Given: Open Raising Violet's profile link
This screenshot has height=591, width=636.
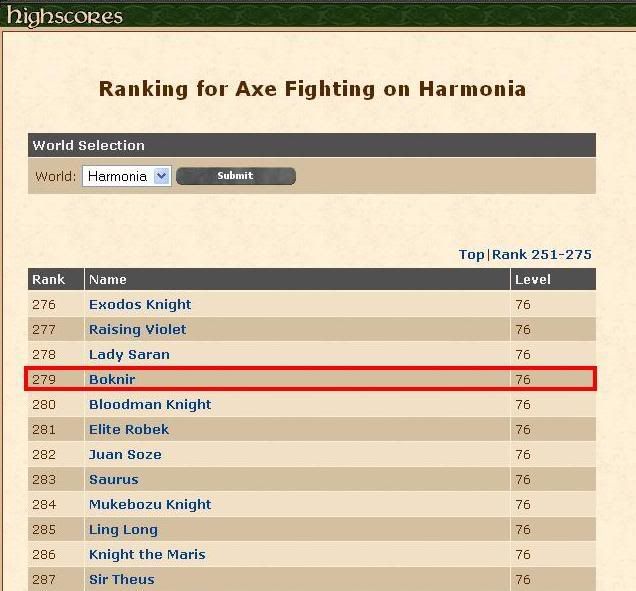Looking at the screenshot, I should pyautogui.click(x=138, y=329).
